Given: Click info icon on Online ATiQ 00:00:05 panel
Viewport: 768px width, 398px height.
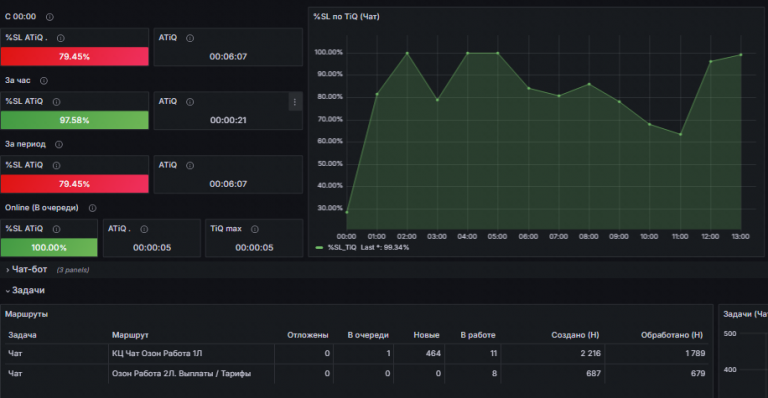Looking at the screenshot, I should 144,229.
